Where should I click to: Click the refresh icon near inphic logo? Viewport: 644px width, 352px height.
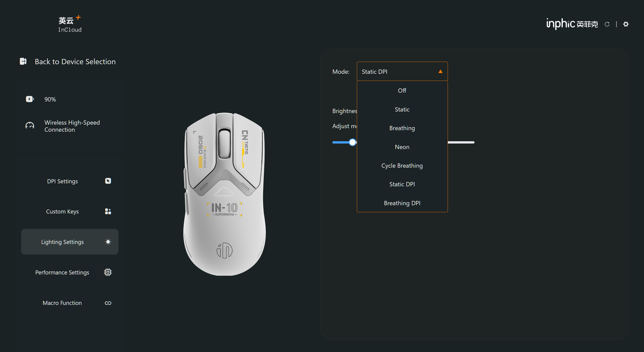pos(607,24)
